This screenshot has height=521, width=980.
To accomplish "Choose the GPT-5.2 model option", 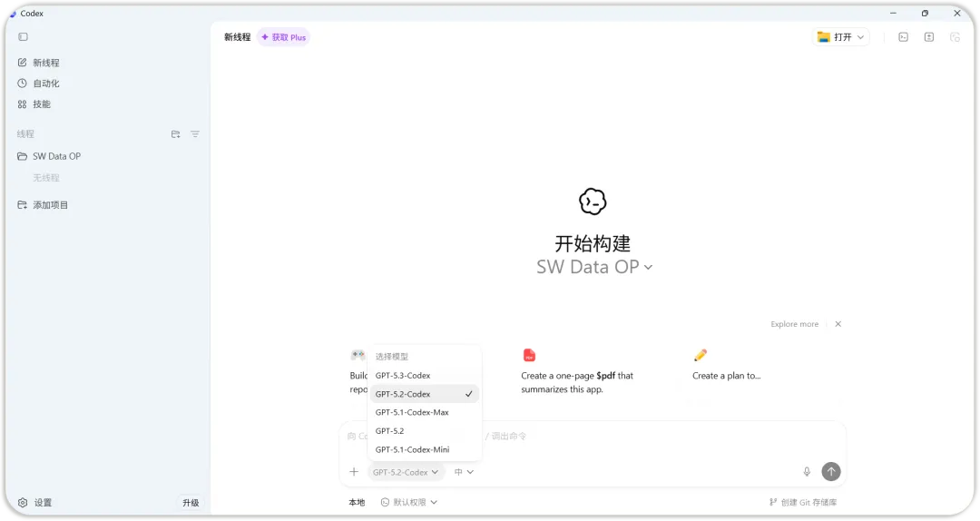I will coord(425,431).
